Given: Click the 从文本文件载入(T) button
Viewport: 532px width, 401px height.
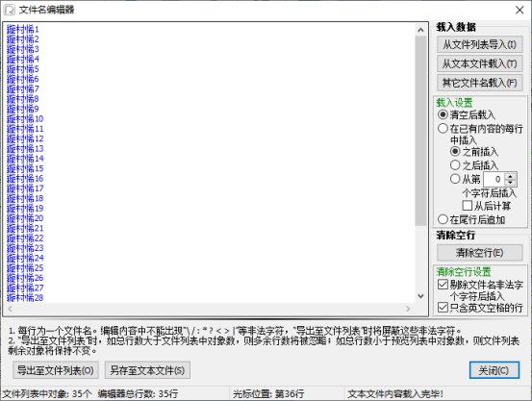Looking at the screenshot, I should point(479,63).
